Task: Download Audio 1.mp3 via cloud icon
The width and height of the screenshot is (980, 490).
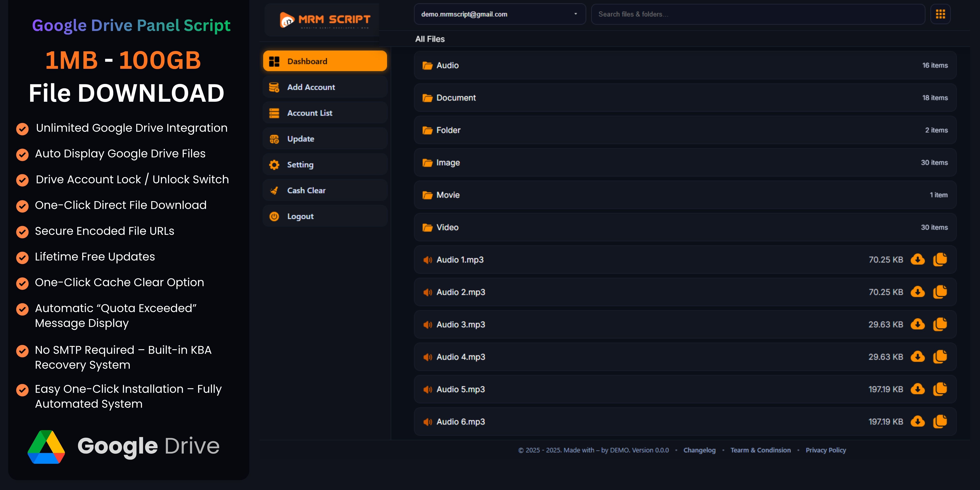Action: pyautogui.click(x=917, y=260)
